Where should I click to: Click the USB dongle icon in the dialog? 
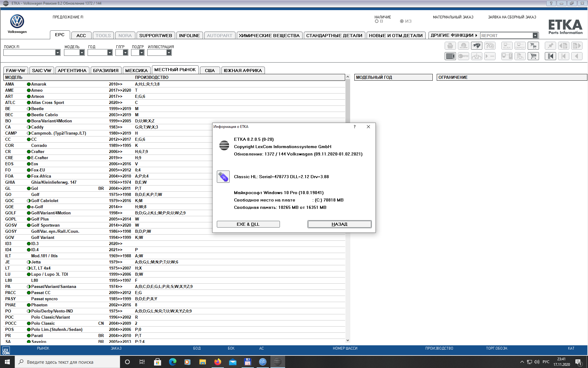[223, 177]
